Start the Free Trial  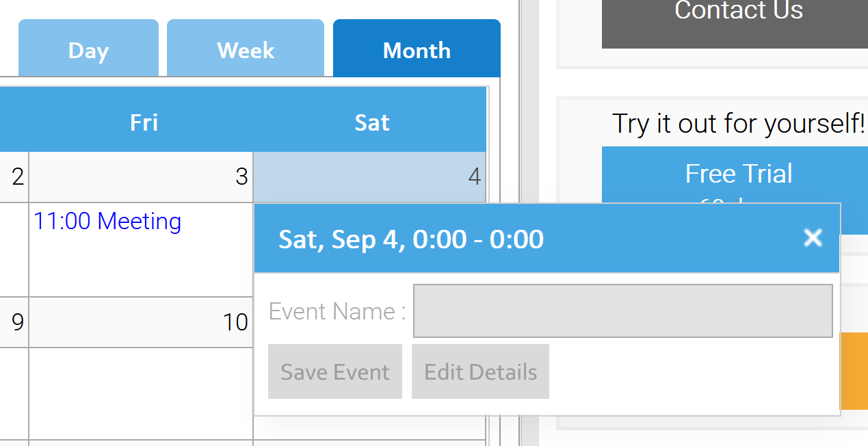pyautogui.click(x=738, y=174)
